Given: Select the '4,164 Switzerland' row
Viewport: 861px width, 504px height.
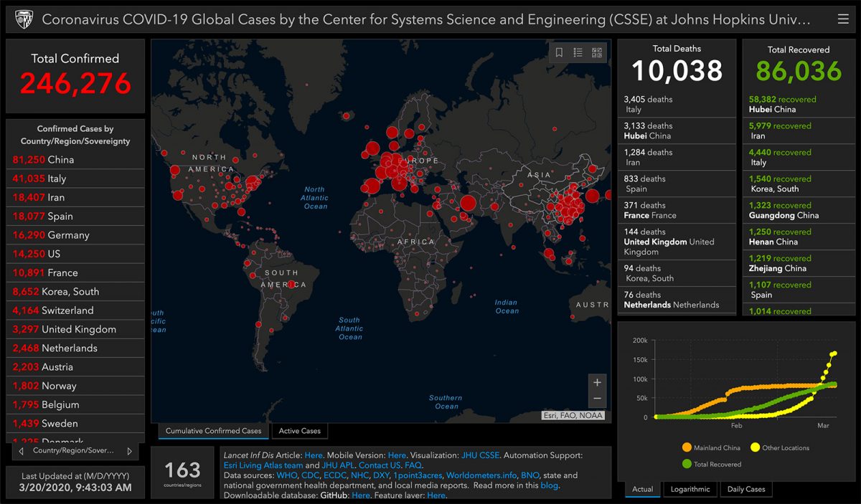Looking at the screenshot, I should (75, 310).
